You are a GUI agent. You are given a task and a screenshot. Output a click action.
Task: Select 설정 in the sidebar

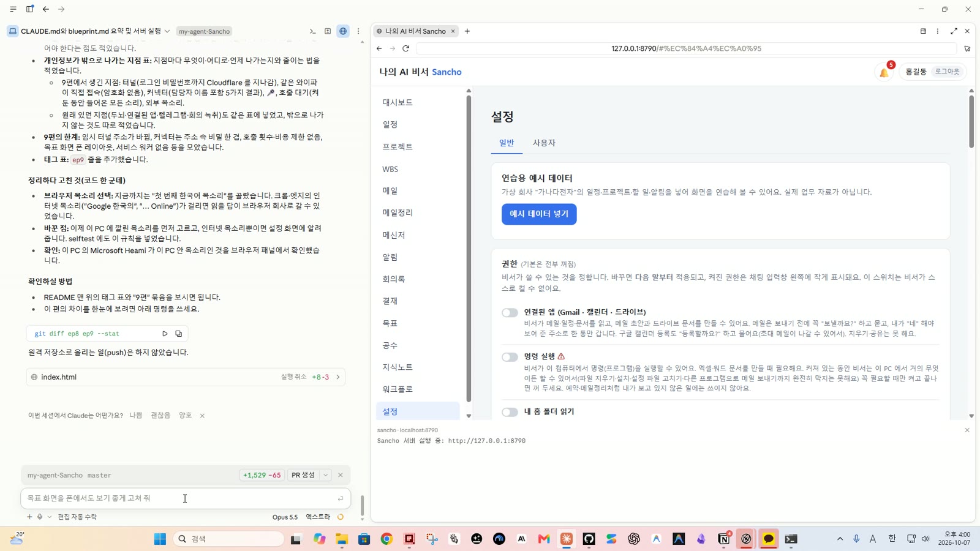[418, 411]
